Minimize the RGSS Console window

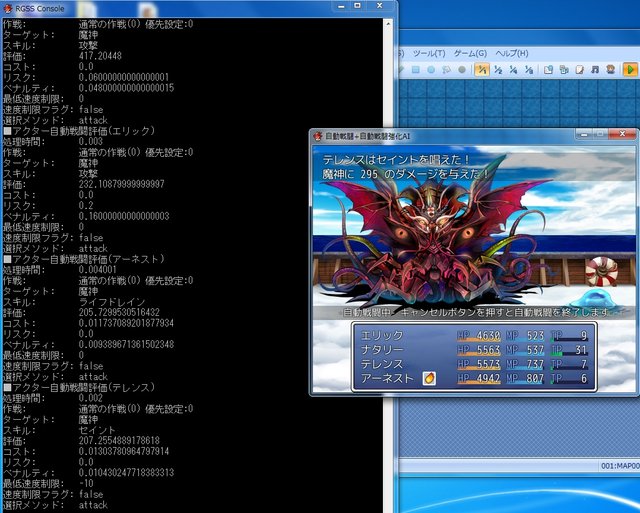tap(342, 6)
